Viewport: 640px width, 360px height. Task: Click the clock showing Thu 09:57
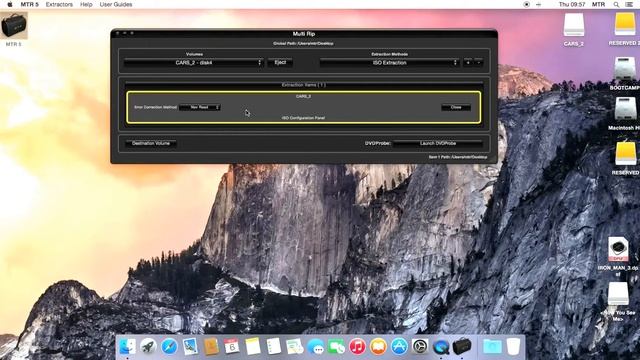click(x=572, y=4)
